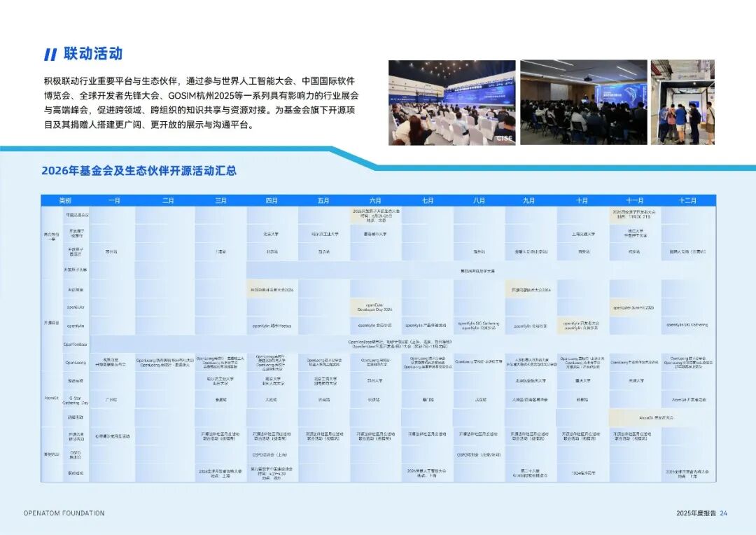Viewport: 756px width, 535px height.
Task: Click the highlighted AtomGit 开发者大会 cell
Action: coord(660,417)
